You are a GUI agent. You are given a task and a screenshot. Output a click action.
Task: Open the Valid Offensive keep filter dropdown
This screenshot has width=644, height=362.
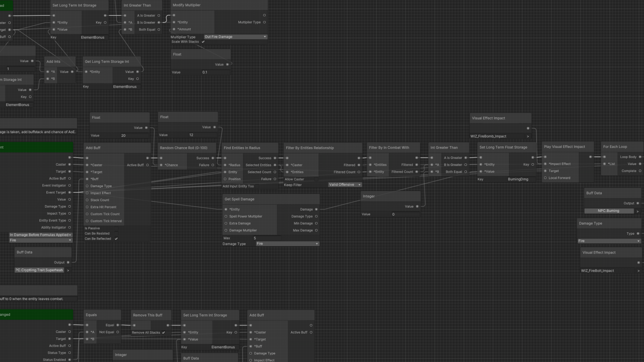[344, 185]
